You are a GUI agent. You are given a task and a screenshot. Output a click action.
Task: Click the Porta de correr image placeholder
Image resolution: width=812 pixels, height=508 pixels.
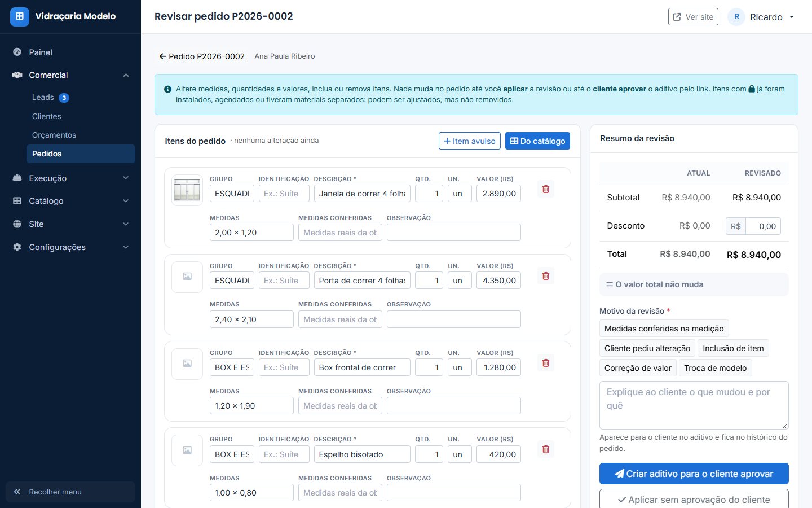pyautogui.click(x=187, y=277)
